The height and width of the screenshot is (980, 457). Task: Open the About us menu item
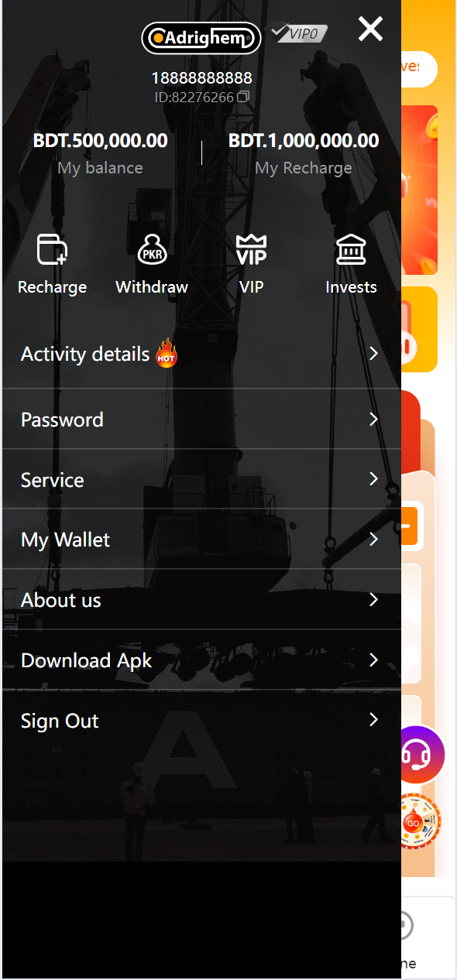click(201, 600)
